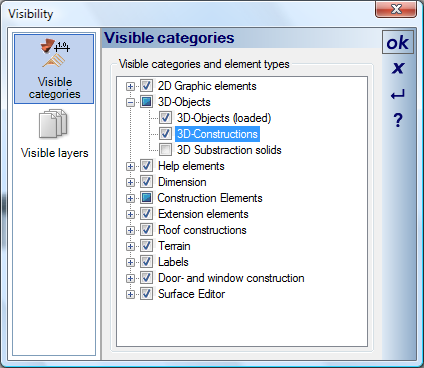Select the 3D-Objects (loaded) item
Image resolution: width=424 pixels, height=368 pixels.
pyautogui.click(x=224, y=118)
